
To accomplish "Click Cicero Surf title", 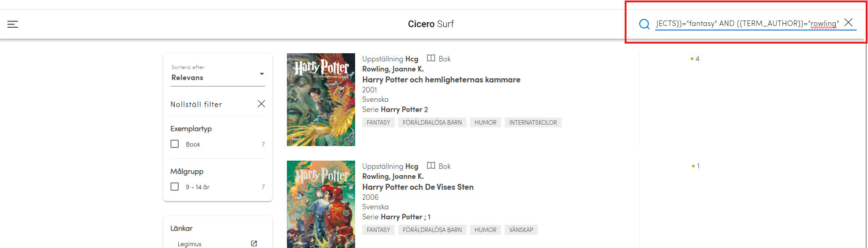I will click(431, 24).
